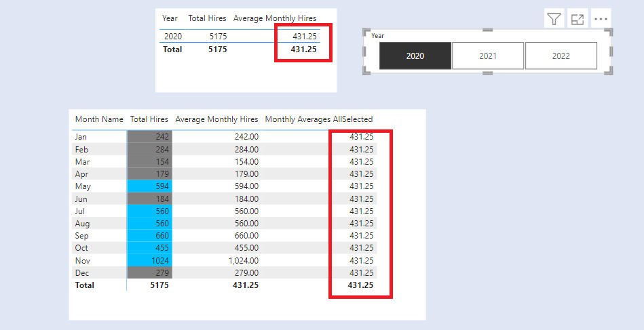Screen dimensions: 644x330
Task: Click the filter funnel icon above the slicer
Action: (x=554, y=19)
